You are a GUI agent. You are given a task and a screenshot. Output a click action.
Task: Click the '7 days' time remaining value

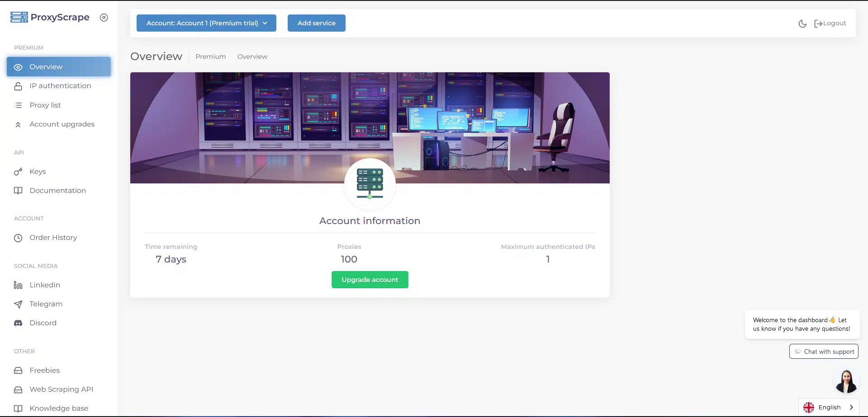click(x=171, y=259)
